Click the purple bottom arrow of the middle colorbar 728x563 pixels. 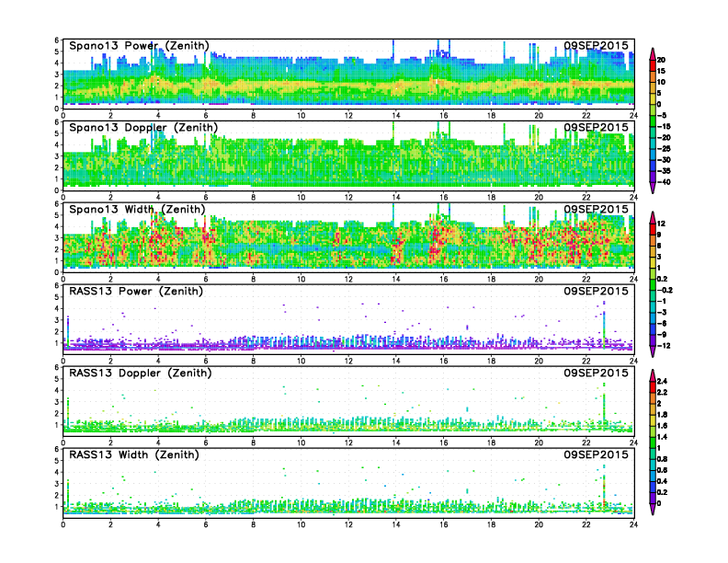click(x=653, y=351)
